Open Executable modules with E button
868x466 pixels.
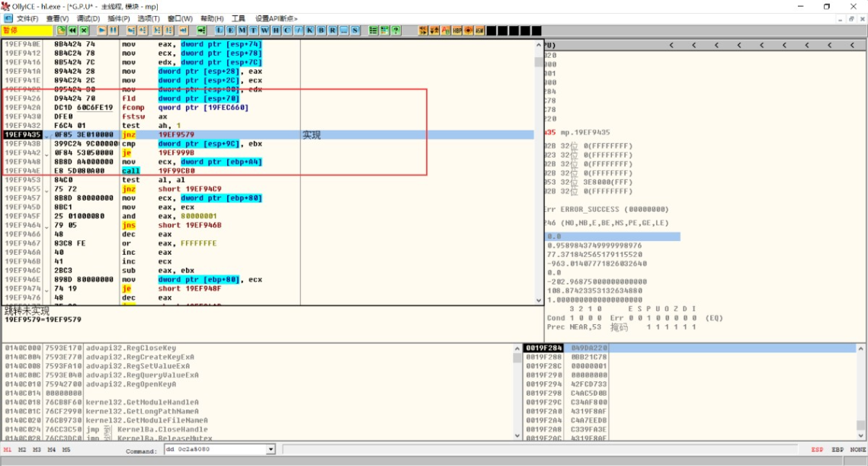point(231,31)
